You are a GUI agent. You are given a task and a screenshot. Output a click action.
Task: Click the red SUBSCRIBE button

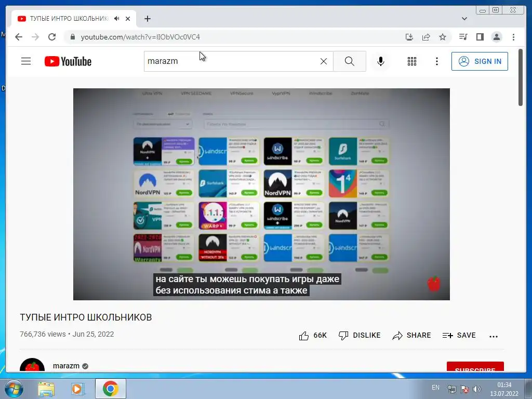coord(475,367)
